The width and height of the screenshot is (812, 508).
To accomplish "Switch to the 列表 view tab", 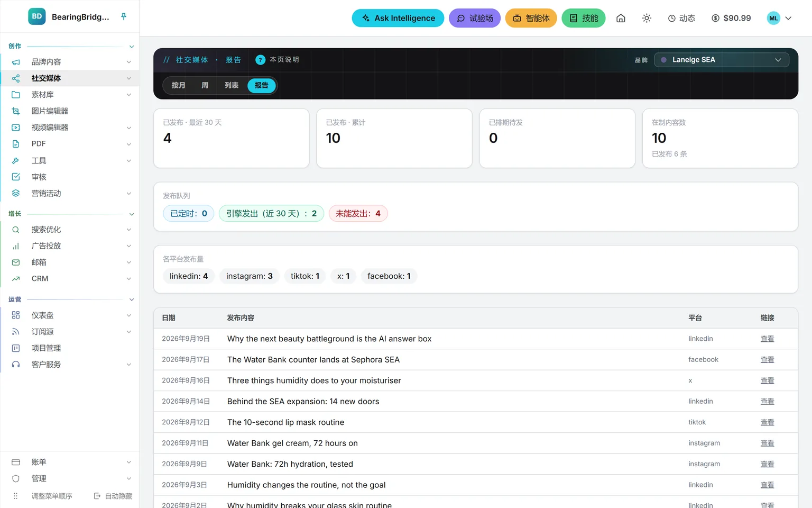I will [x=232, y=85].
